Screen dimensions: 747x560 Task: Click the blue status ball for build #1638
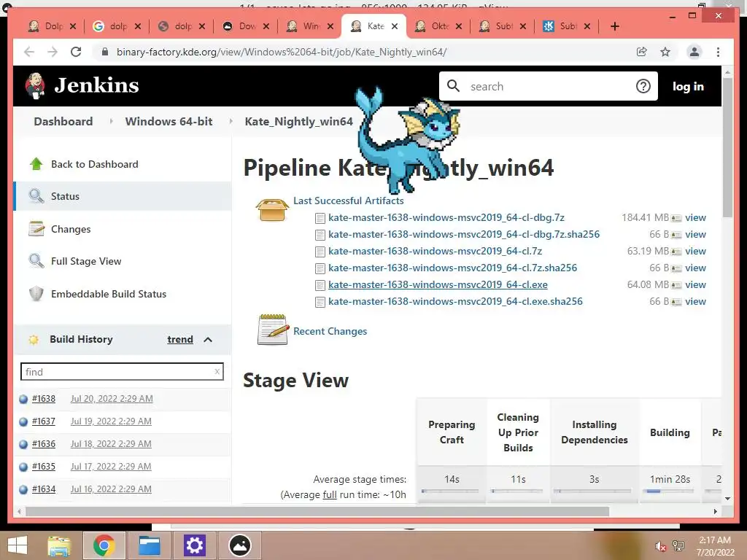tap(23, 399)
